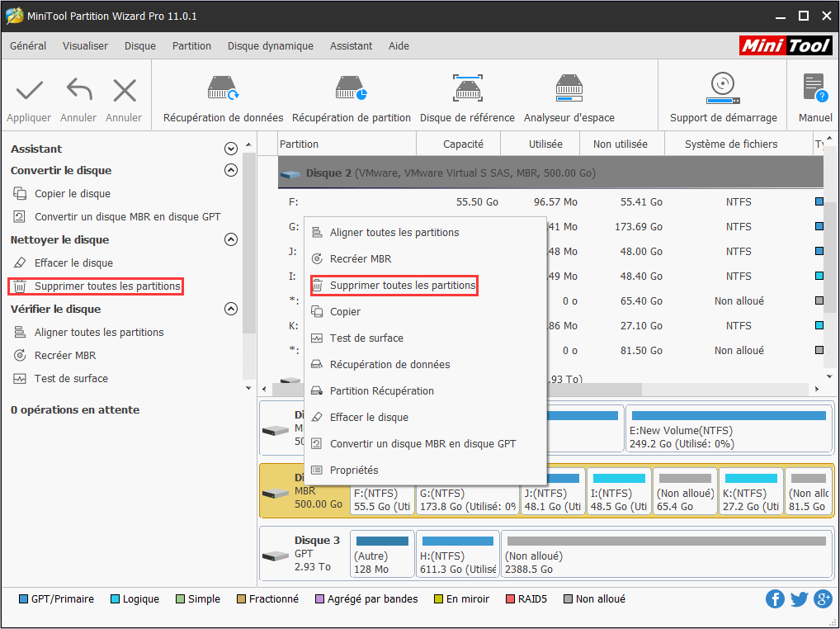This screenshot has width=840, height=629.
Task: Open the Google Plus share icon
Action: click(x=823, y=598)
